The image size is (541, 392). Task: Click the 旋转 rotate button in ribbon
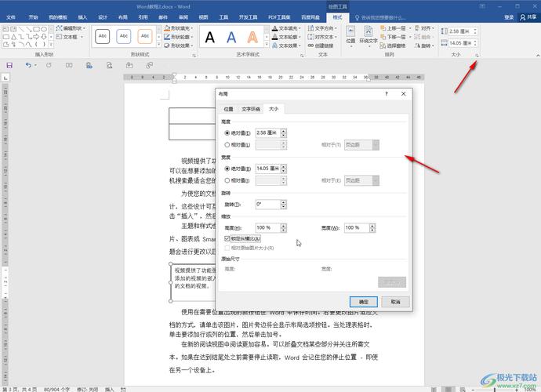424,45
